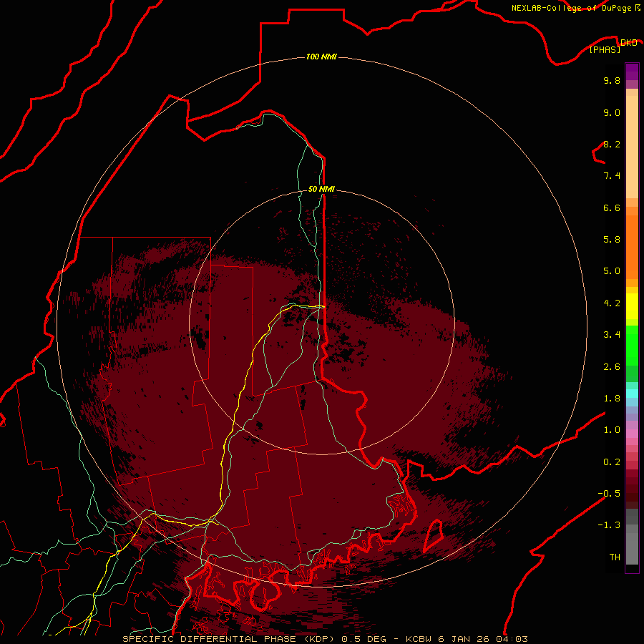Click the 6 JAN 26 date in the caption
The image size is (644, 644).
(465, 639)
